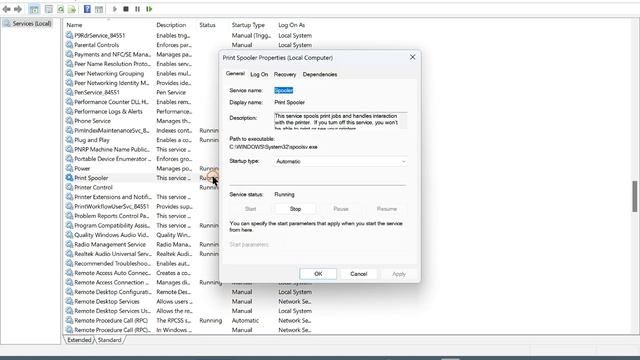Click the Stop Service square icon
The image size is (640, 360).
point(126,9)
